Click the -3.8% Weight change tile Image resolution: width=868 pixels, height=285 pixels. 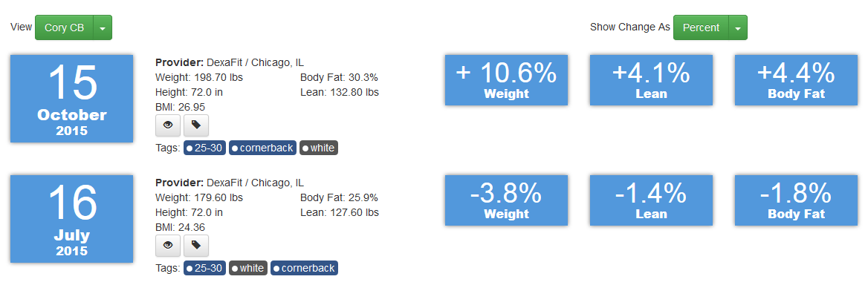[x=506, y=200]
